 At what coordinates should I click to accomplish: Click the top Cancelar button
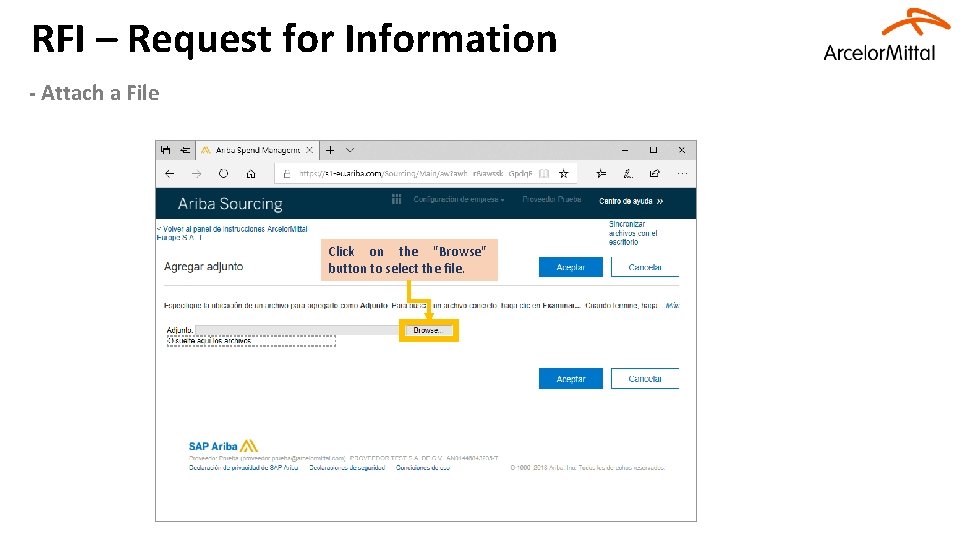pyautogui.click(x=645, y=267)
